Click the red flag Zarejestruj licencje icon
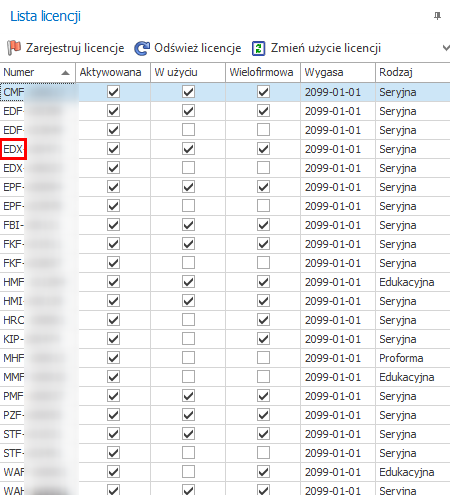This screenshot has width=450, height=495. 14,48
